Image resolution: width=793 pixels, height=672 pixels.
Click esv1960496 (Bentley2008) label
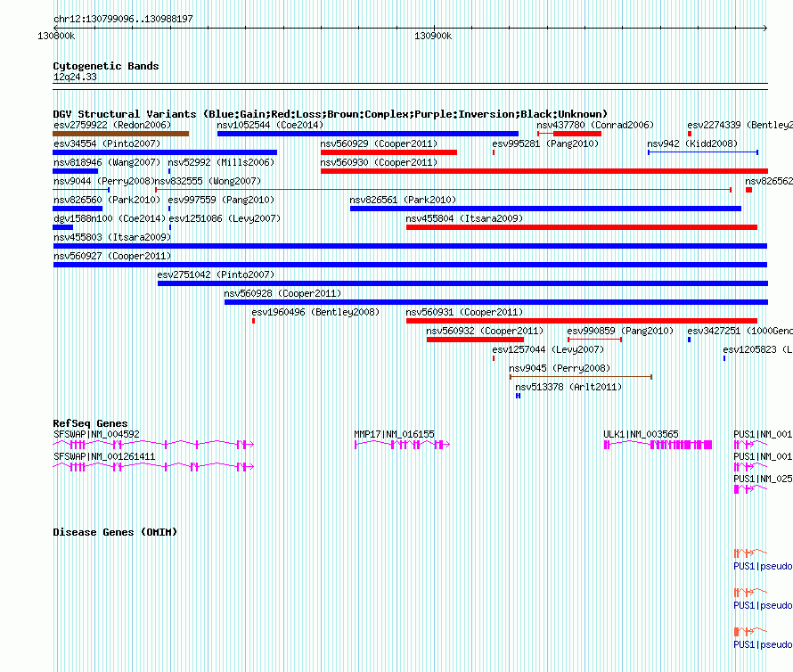(315, 312)
